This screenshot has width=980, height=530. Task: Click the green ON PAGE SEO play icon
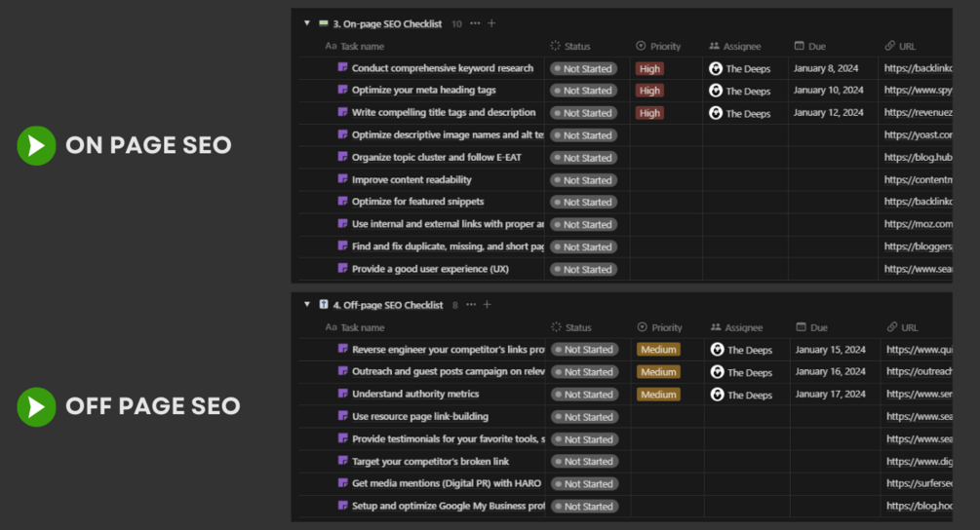tap(36, 146)
